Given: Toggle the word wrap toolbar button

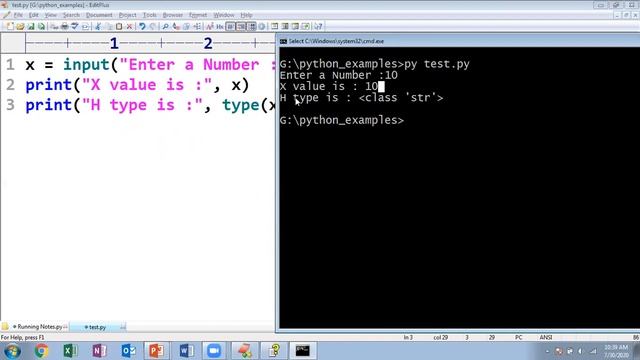Looking at the screenshot, I should (231, 27).
